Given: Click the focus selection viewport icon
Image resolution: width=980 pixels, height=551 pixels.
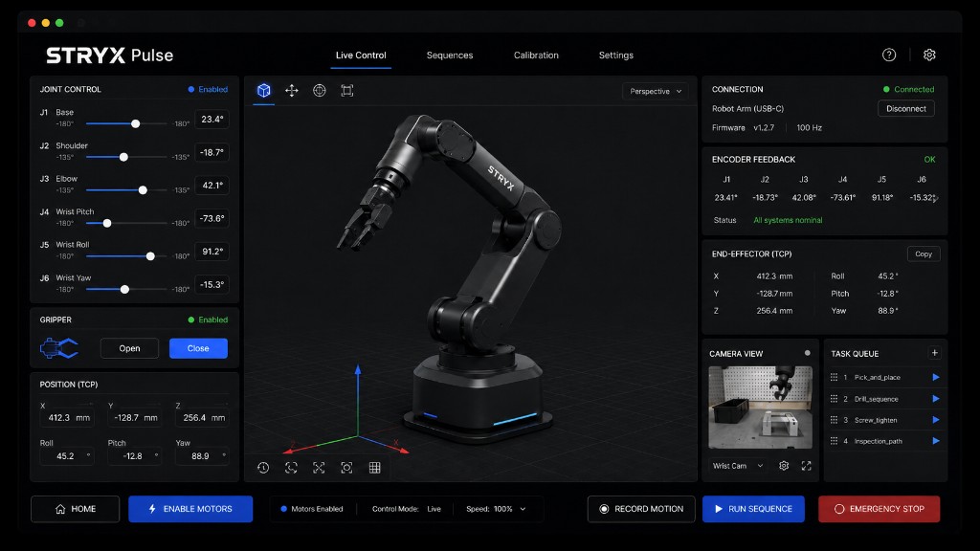Looking at the screenshot, I should (x=291, y=467).
